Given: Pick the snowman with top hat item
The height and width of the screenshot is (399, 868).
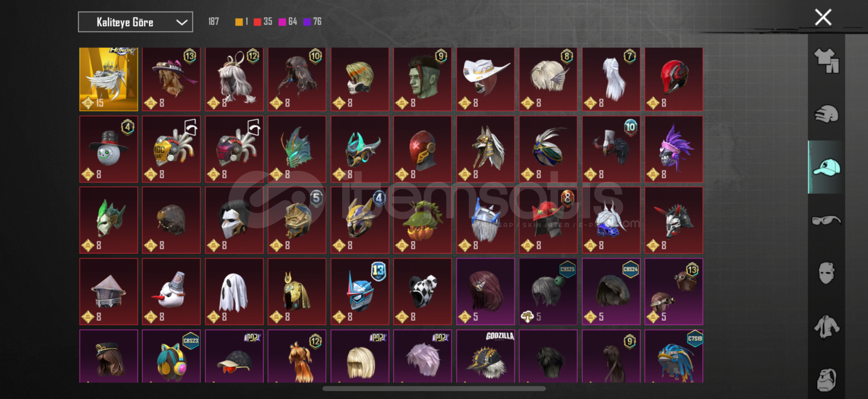Looking at the screenshot, I should click(x=109, y=149).
